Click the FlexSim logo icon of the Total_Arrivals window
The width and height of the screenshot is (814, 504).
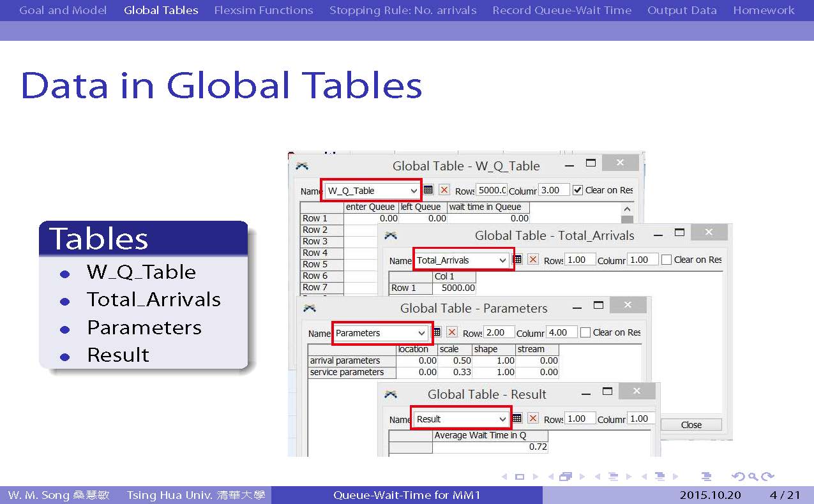click(x=391, y=235)
